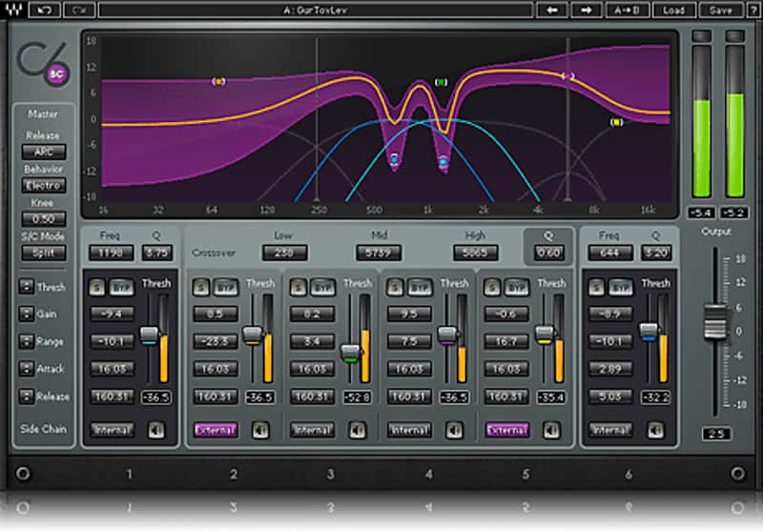
Task: Open the Load preset menu
Action: pos(674,10)
